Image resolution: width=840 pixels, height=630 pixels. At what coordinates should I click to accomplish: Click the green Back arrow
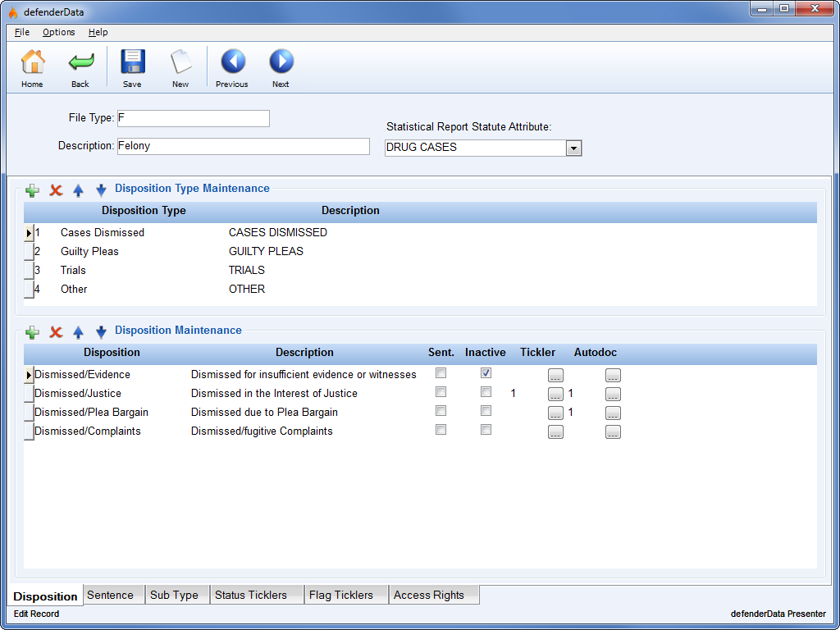80,67
